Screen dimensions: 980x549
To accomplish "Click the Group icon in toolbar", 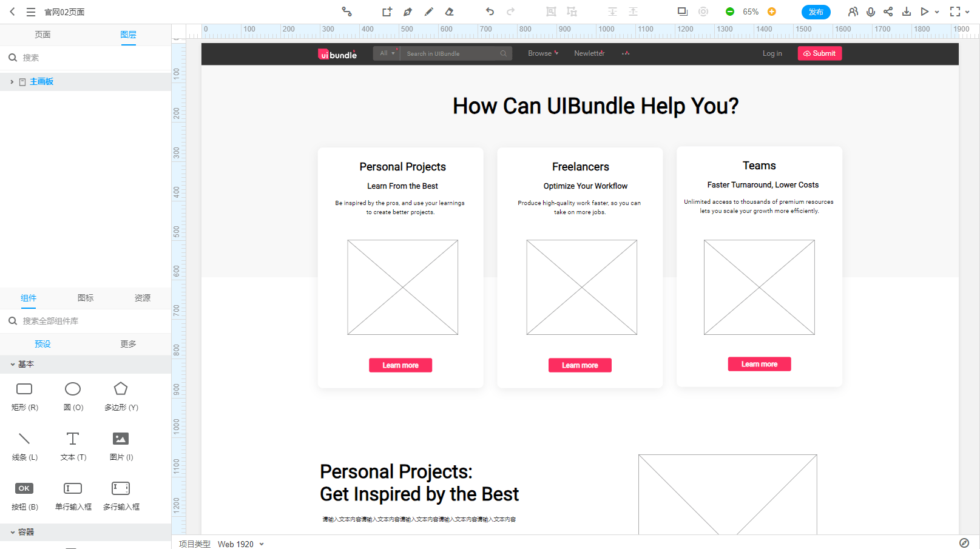I will (551, 12).
